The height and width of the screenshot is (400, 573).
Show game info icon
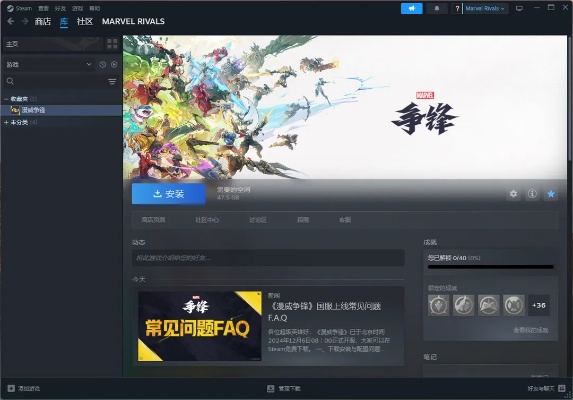(x=532, y=194)
